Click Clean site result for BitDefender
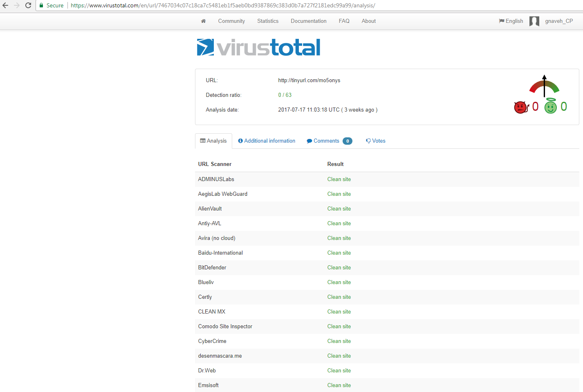583x392 pixels. (339, 267)
